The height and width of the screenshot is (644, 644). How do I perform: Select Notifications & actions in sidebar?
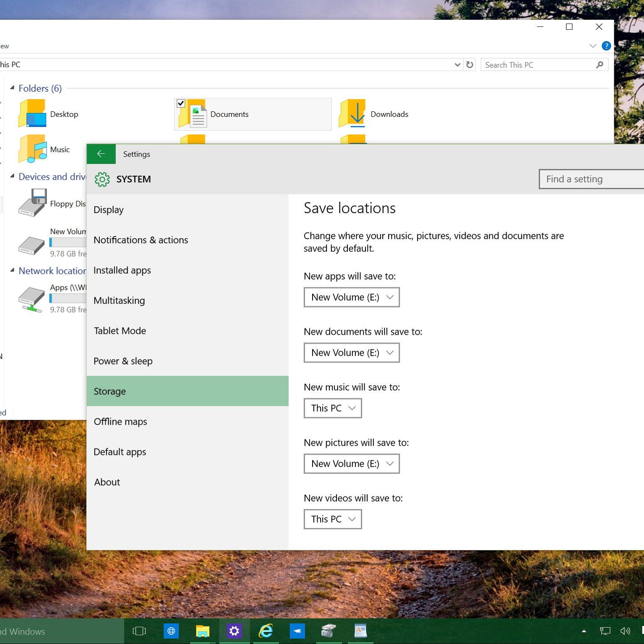(141, 240)
